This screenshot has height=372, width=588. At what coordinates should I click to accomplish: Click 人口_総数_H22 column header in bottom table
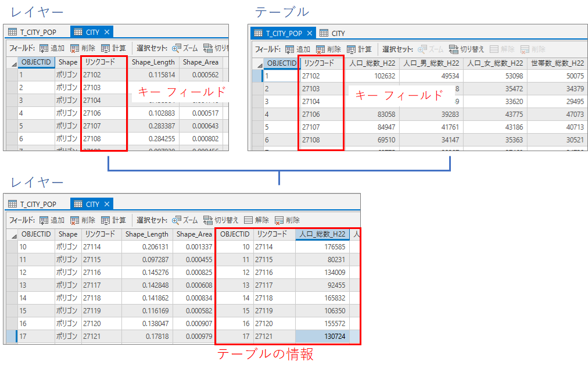point(322,234)
